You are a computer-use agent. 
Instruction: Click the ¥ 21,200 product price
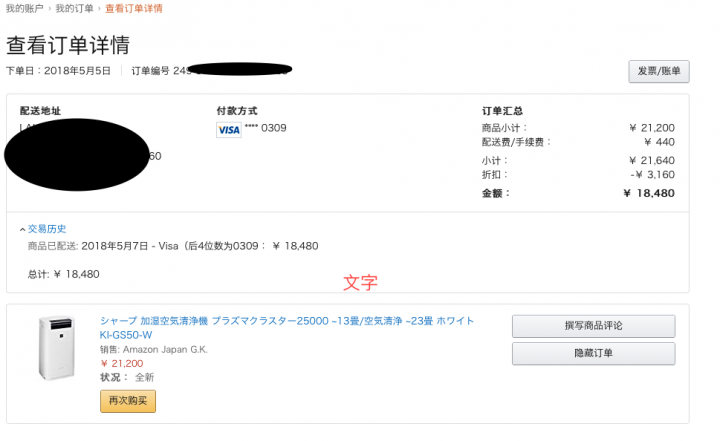[x=122, y=363]
